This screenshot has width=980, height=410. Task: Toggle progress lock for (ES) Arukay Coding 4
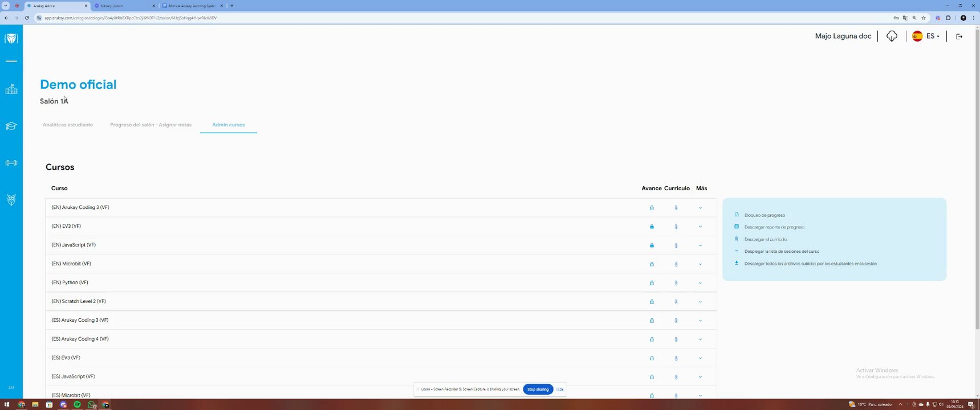coord(652,339)
